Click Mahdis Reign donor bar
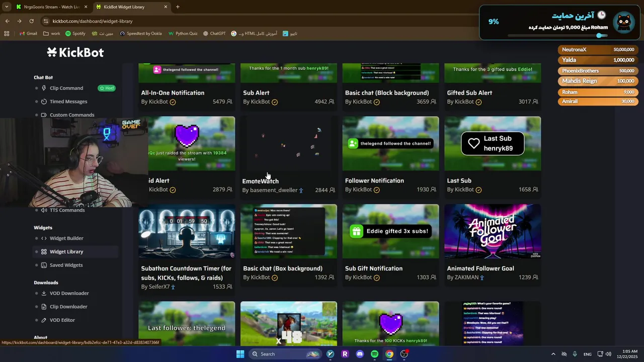The width and height of the screenshot is (644, 362). 598,81
